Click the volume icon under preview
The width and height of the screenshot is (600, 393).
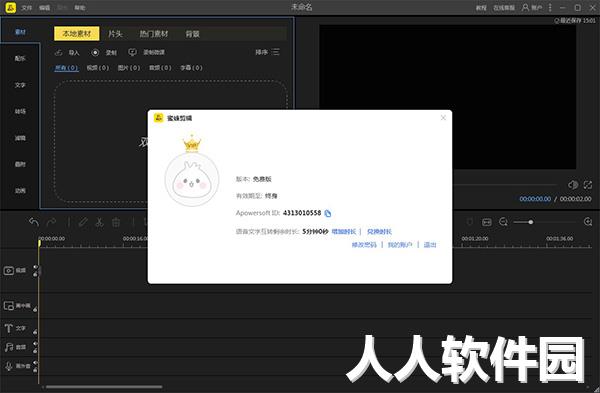tap(573, 185)
